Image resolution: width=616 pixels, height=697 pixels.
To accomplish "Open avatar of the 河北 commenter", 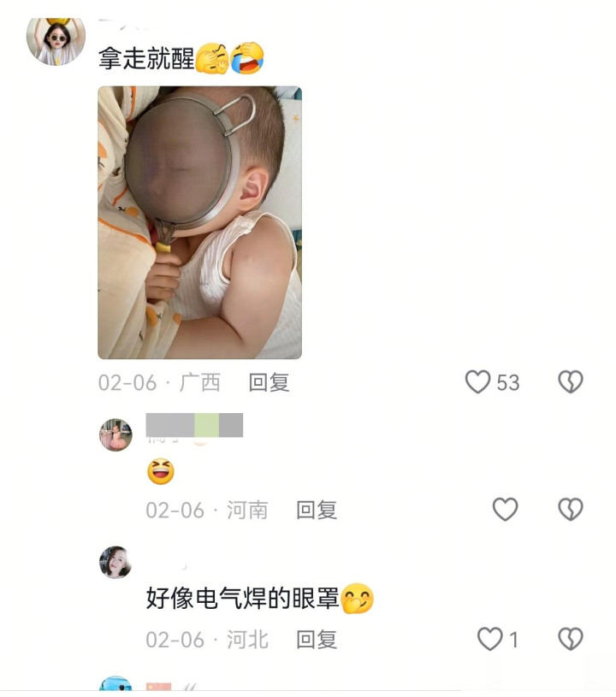I will (x=115, y=563).
